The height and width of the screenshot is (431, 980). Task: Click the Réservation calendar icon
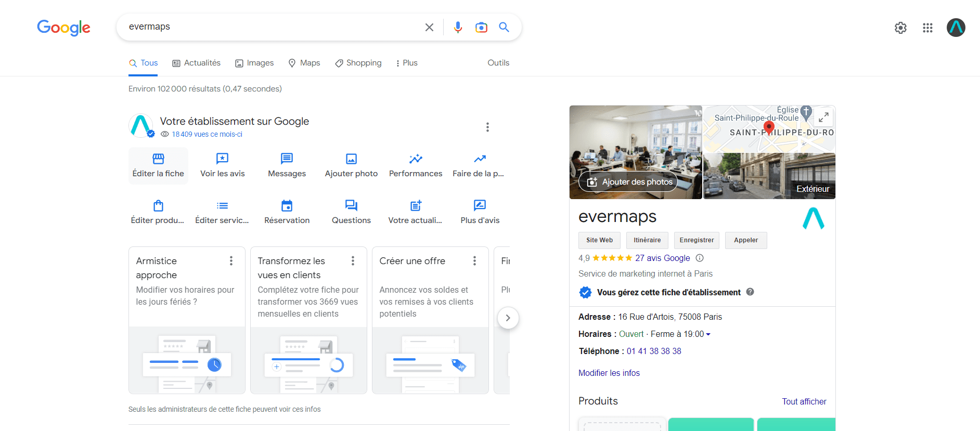[x=287, y=206]
